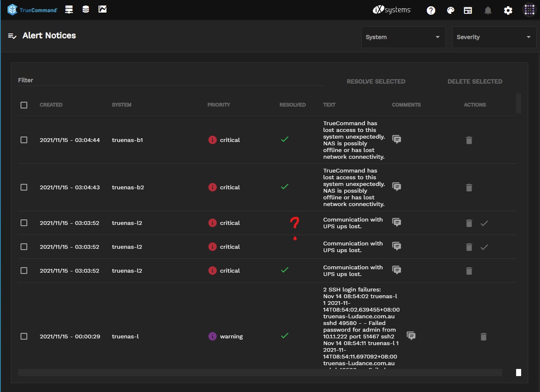The height and width of the screenshot is (392, 540).
Task: Select the third truenas-l2 alert checkbox
Action: pyautogui.click(x=24, y=271)
